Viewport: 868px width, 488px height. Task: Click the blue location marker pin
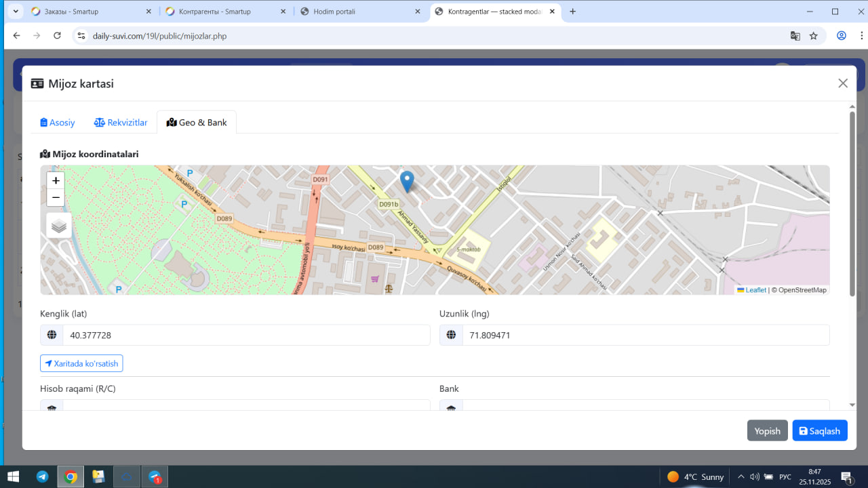click(407, 181)
